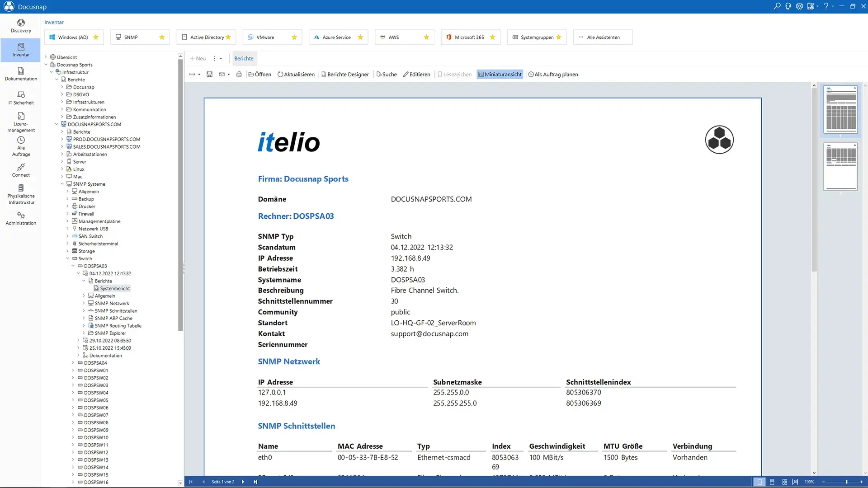Image resolution: width=868 pixels, height=488 pixels.
Task: Click the support headset icon in the title bar
Action: pos(788,6)
